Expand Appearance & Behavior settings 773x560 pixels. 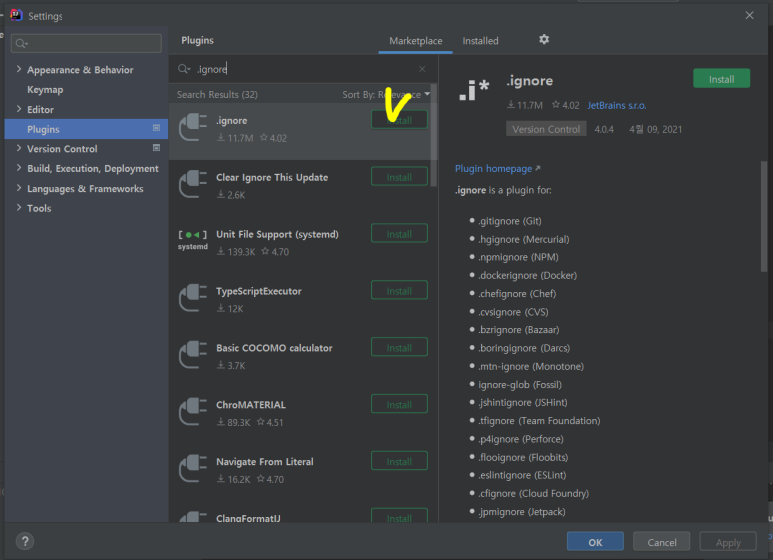[x=19, y=69]
